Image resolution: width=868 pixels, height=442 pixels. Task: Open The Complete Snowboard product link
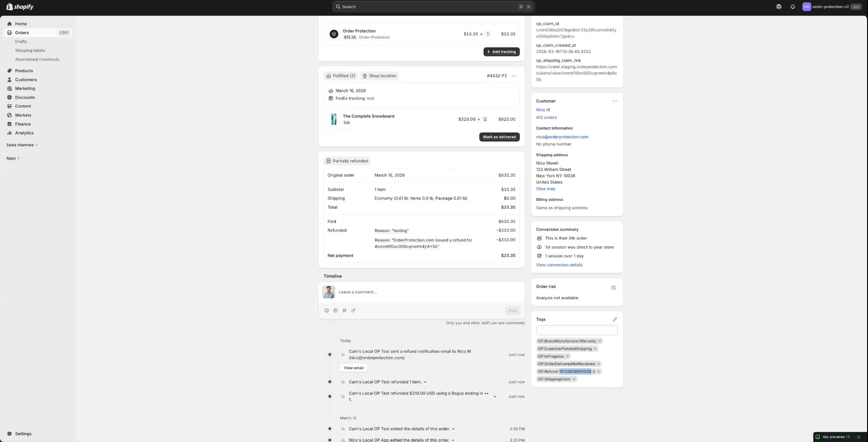(x=368, y=116)
